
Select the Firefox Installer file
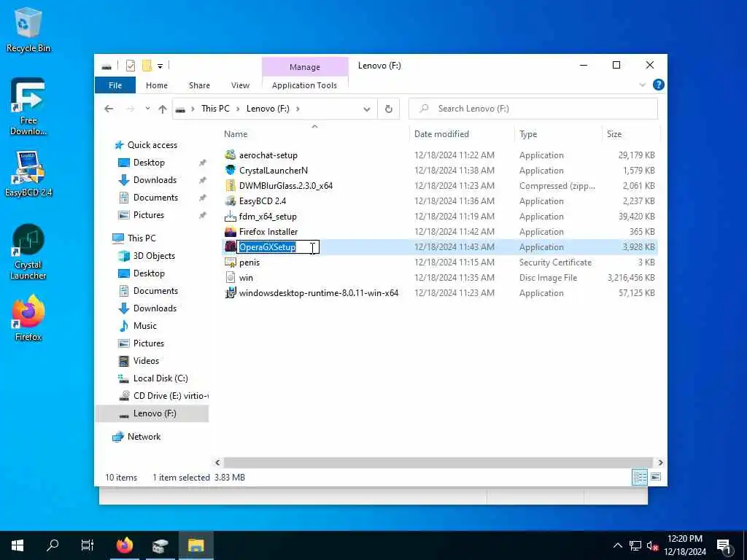pyautogui.click(x=268, y=231)
